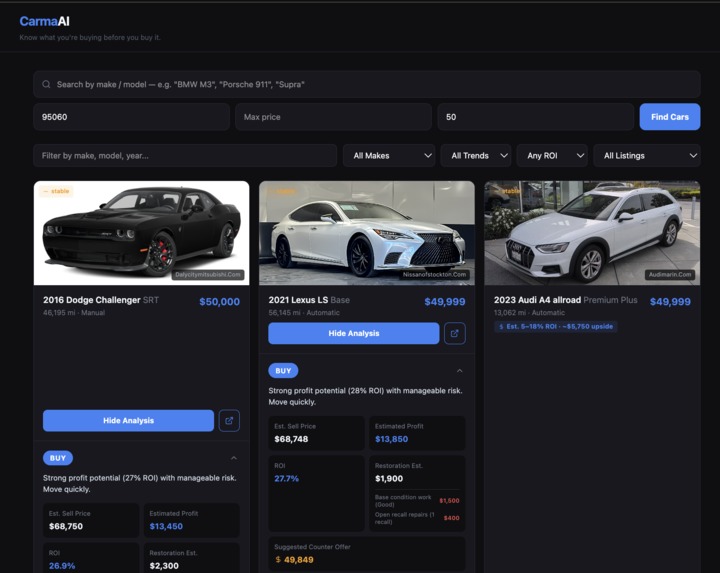Click the Filter by make, model, year field

click(x=185, y=156)
